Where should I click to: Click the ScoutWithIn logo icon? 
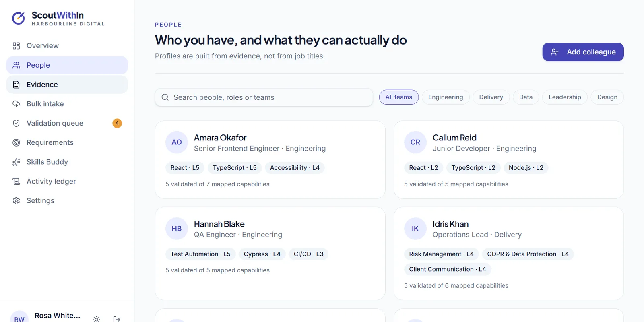click(19, 18)
